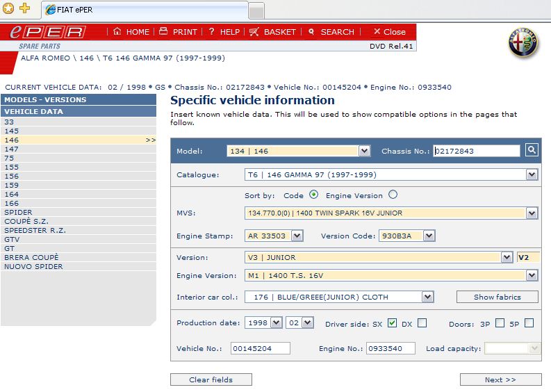Expand the Catalogue dropdown
This screenshot has width=551, height=392.
(532, 175)
